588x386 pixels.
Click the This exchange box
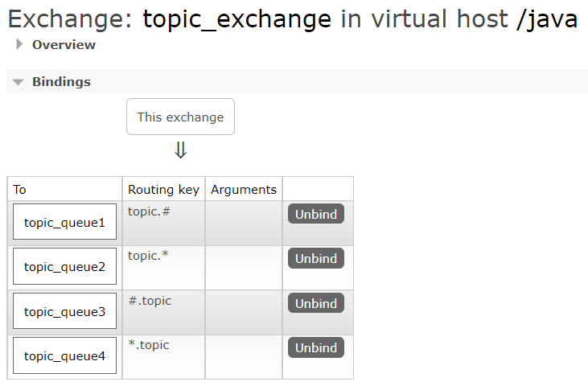coord(180,117)
